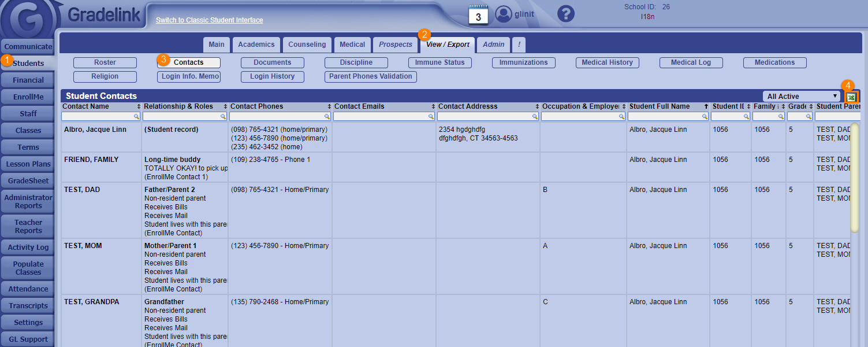This screenshot has height=347, width=868.
Task: Open the help question mark icon
Action: click(x=567, y=14)
